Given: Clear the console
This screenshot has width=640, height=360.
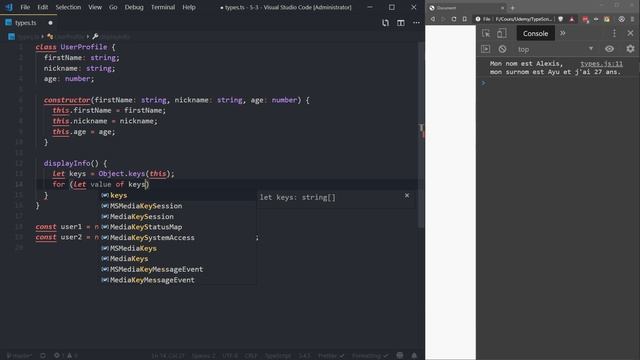Looking at the screenshot, I should 502,49.
